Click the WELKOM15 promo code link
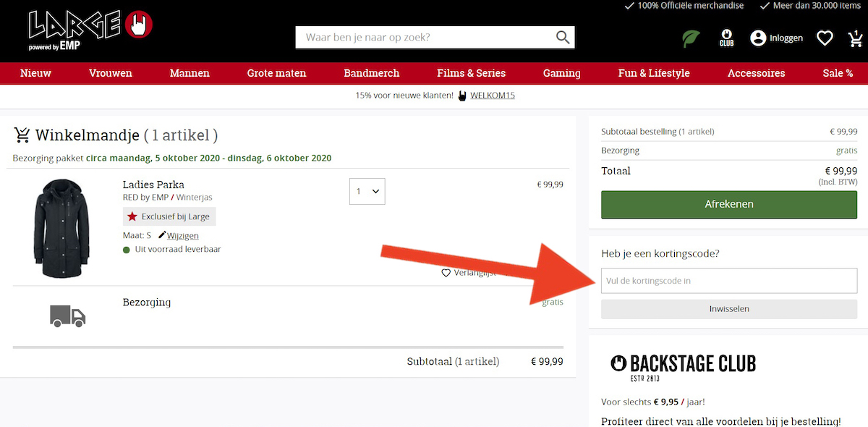Image resolution: width=868 pixels, height=427 pixels. (493, 96)
